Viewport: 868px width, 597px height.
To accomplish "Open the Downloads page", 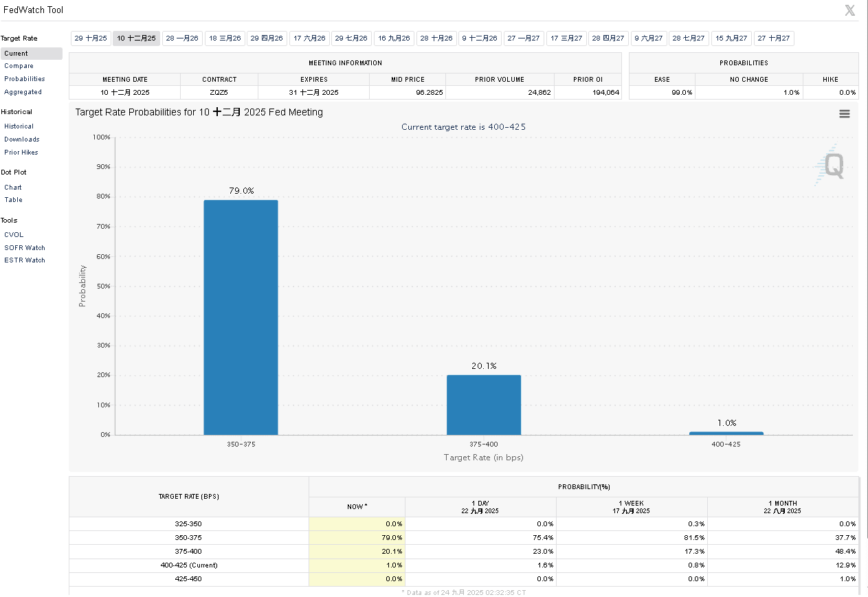I will coord(22,139).
